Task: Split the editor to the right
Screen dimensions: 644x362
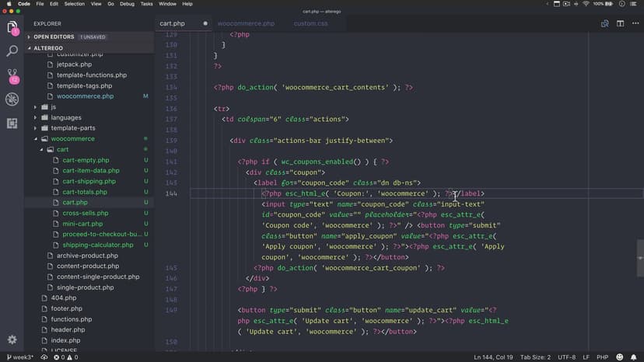Action: tap(620, 23)
